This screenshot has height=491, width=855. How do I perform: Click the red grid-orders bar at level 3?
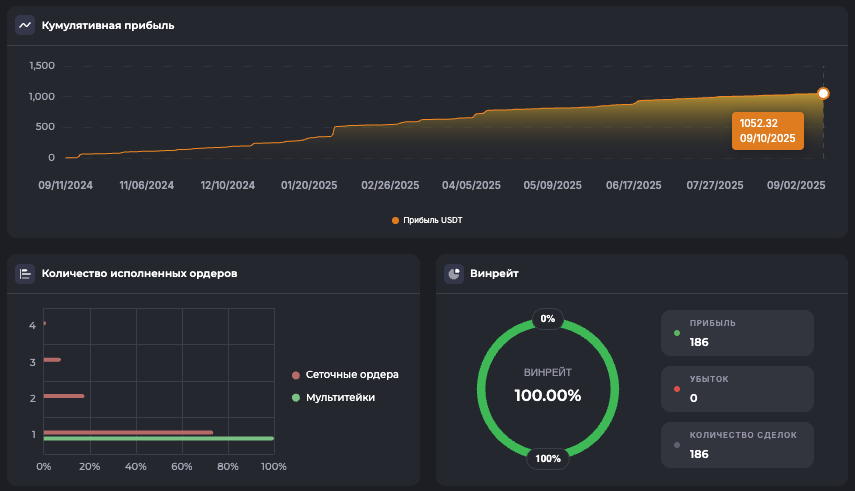53,359
